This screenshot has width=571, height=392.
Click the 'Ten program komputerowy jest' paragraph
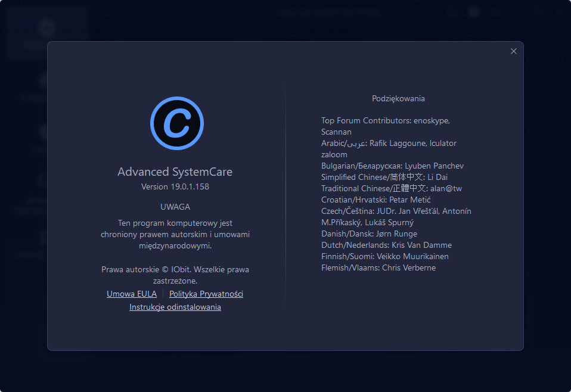175,234
